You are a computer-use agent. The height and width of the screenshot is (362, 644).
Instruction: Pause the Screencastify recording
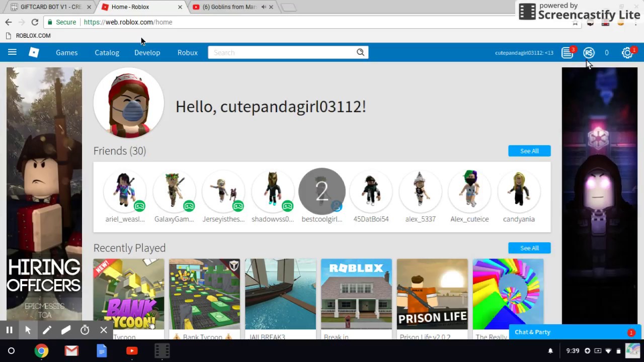9,330
